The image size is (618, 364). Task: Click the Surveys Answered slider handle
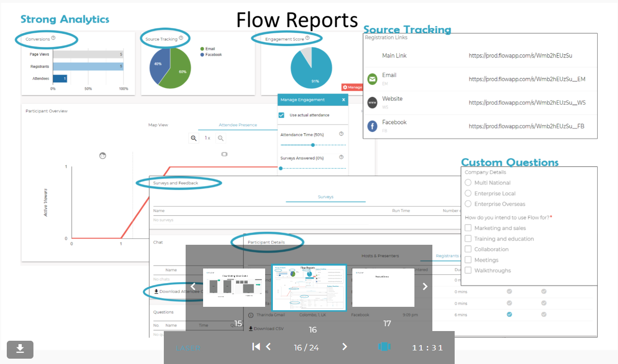281,168
